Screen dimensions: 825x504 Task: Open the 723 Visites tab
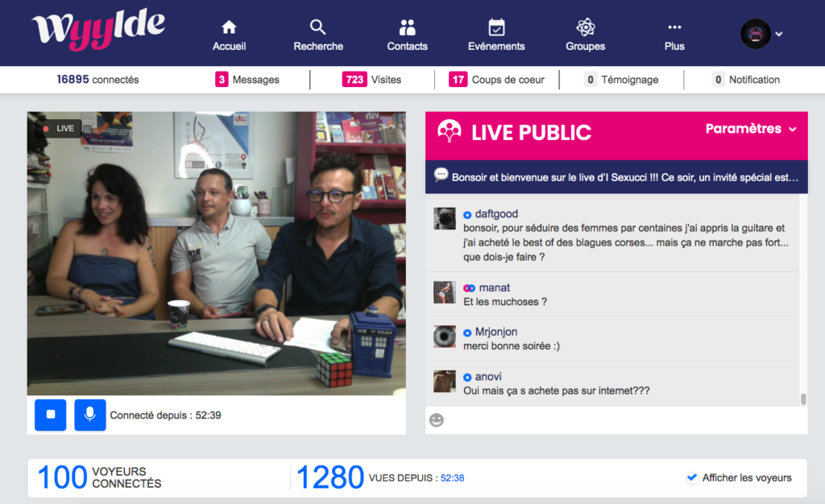pos(371,80)
